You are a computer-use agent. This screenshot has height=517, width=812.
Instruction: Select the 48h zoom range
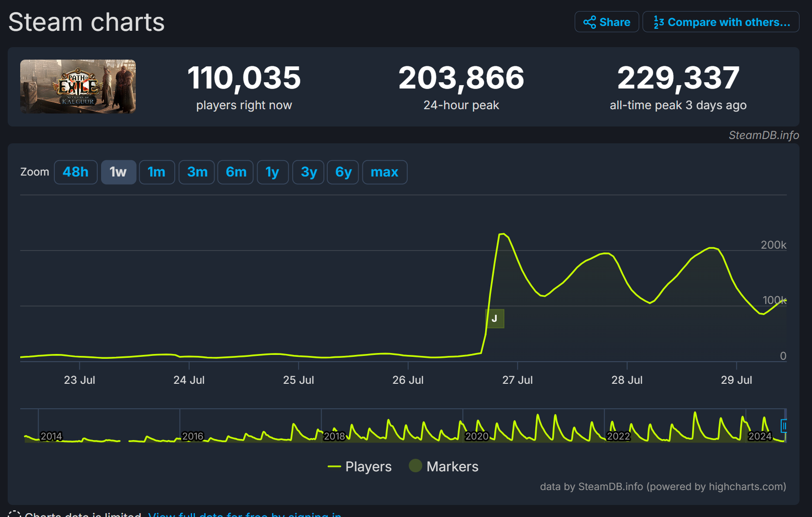click(x=76, y=172)
